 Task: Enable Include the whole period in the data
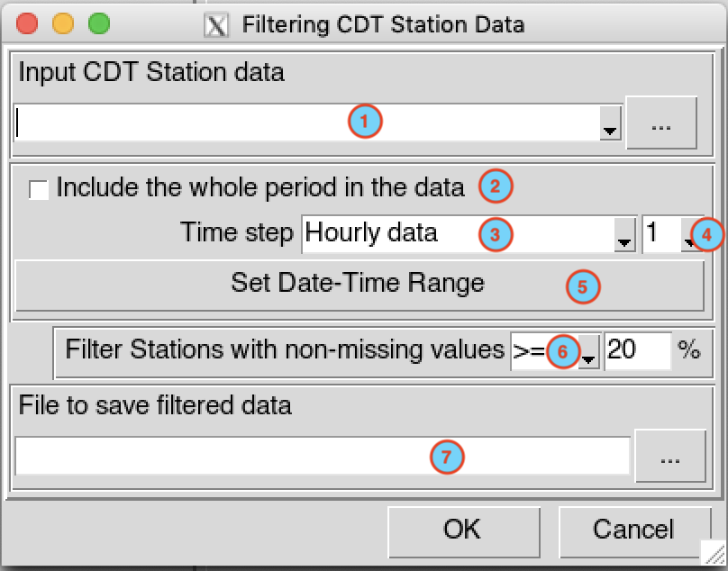pyautogui.click(x=39, y=189)
